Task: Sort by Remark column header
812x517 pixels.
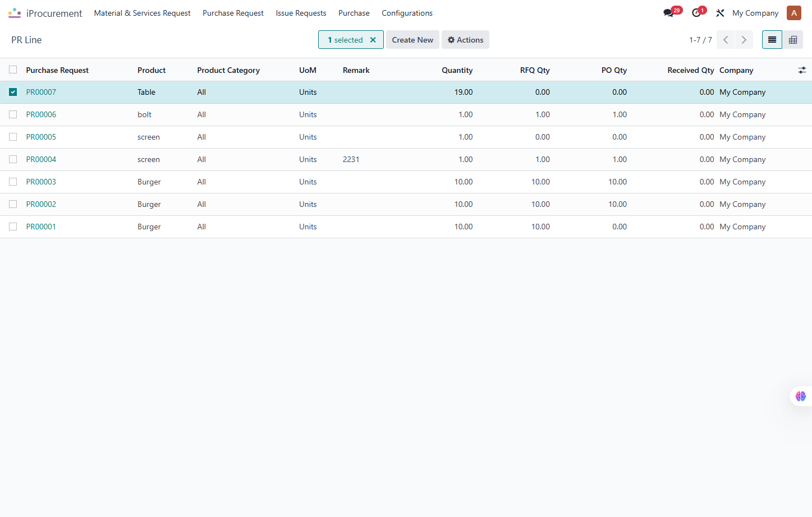Action: (356, 70)
